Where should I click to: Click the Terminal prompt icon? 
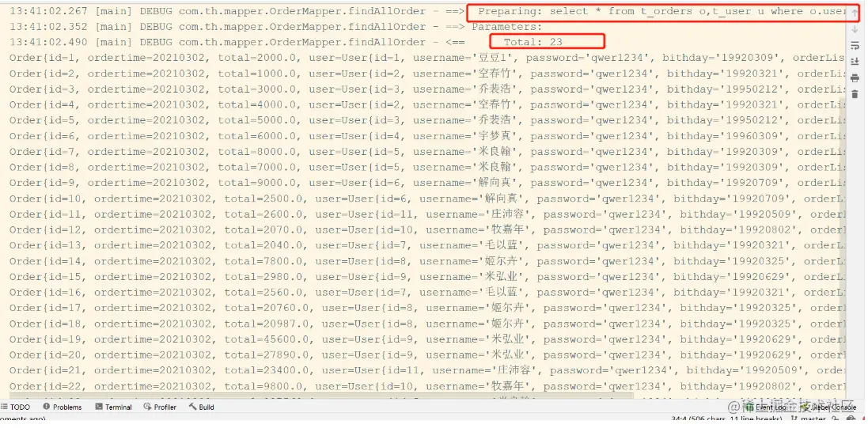point(99,407)
